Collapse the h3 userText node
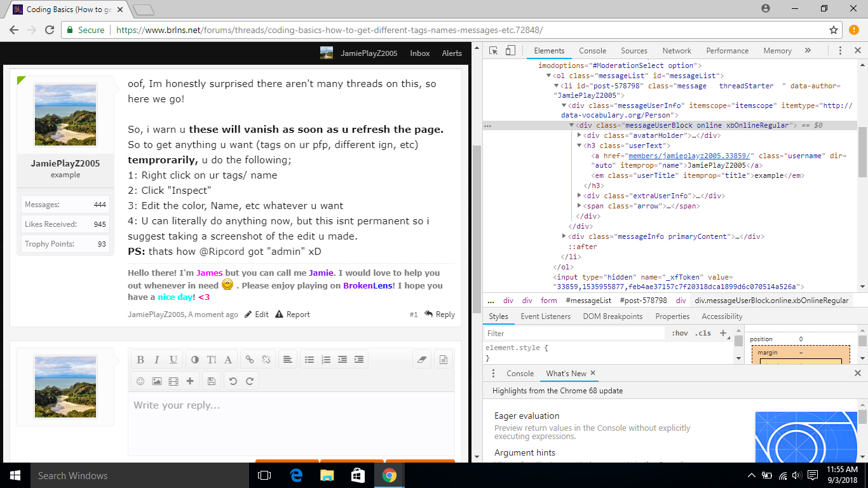 (579, 146)
